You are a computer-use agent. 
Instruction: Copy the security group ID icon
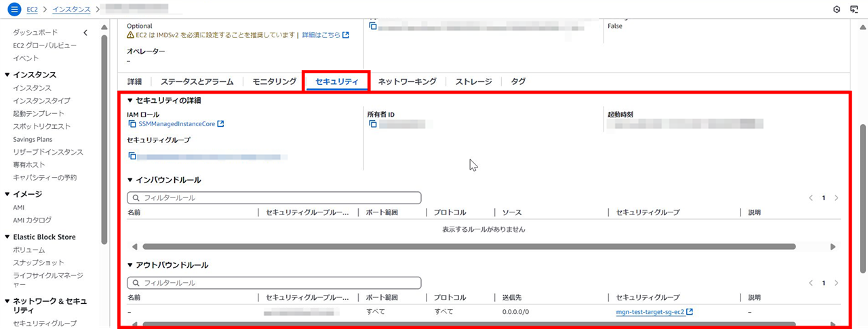[x=132, y=156]
